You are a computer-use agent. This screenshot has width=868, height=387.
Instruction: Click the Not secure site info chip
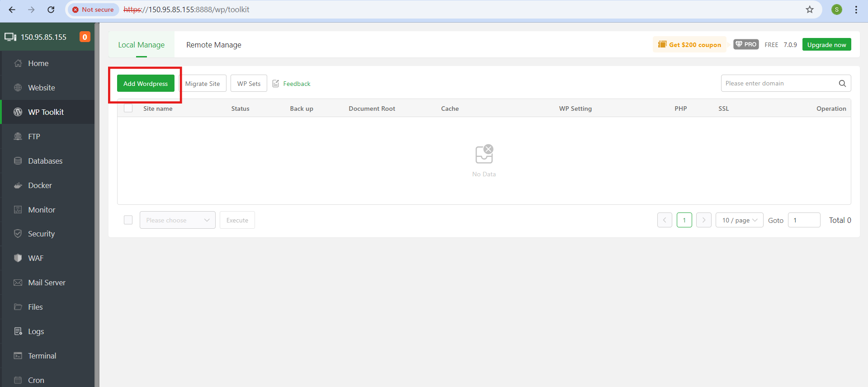point(93,9)
